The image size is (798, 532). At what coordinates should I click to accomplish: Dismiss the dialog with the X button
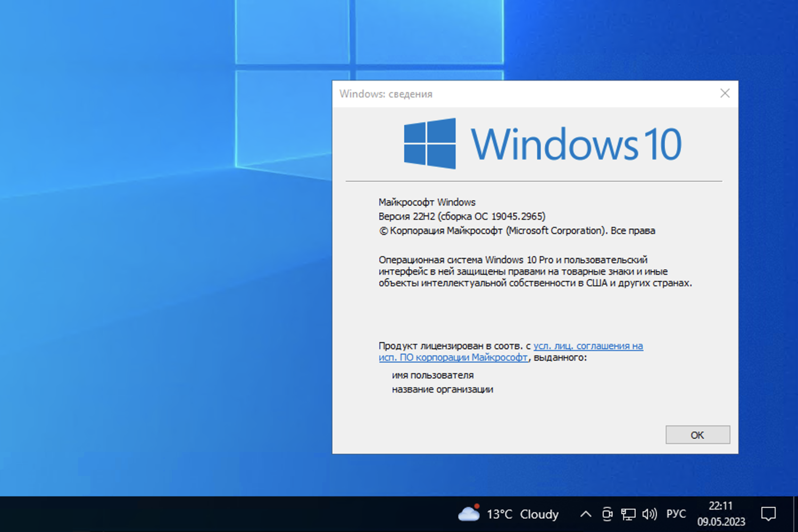coord(725,93)
